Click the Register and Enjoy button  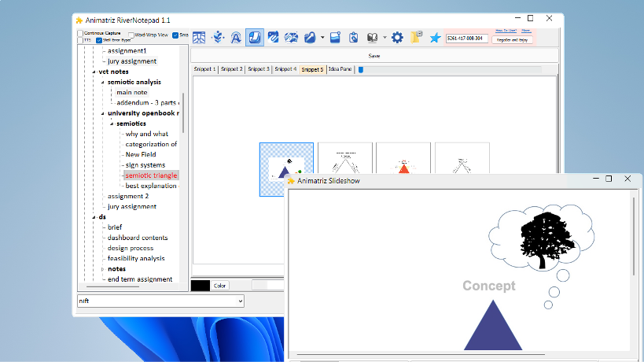512,40
